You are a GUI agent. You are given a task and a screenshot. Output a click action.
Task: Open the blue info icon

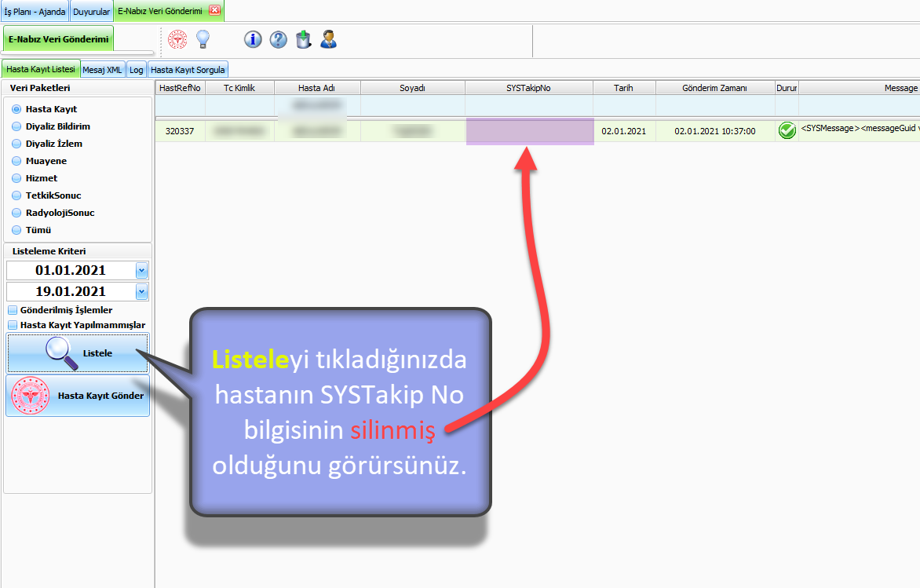(x=253, y=39)
